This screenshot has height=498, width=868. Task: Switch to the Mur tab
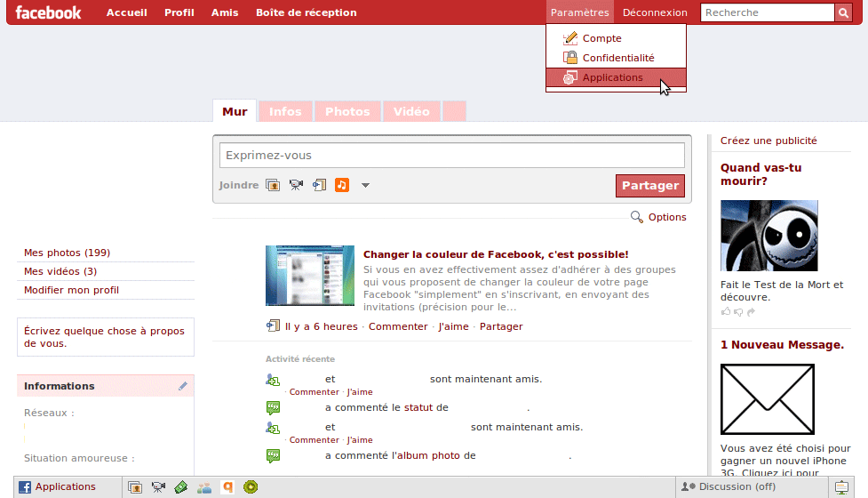235,111
